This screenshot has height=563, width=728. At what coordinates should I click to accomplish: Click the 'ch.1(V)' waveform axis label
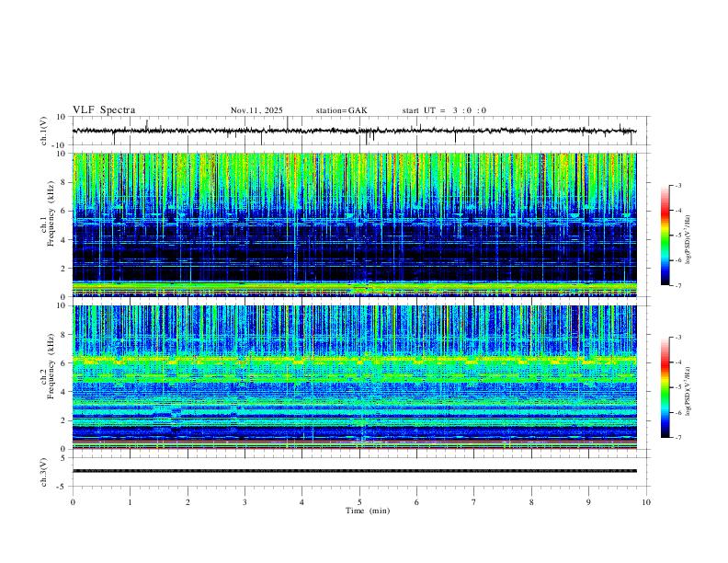[x=44, y=131]
